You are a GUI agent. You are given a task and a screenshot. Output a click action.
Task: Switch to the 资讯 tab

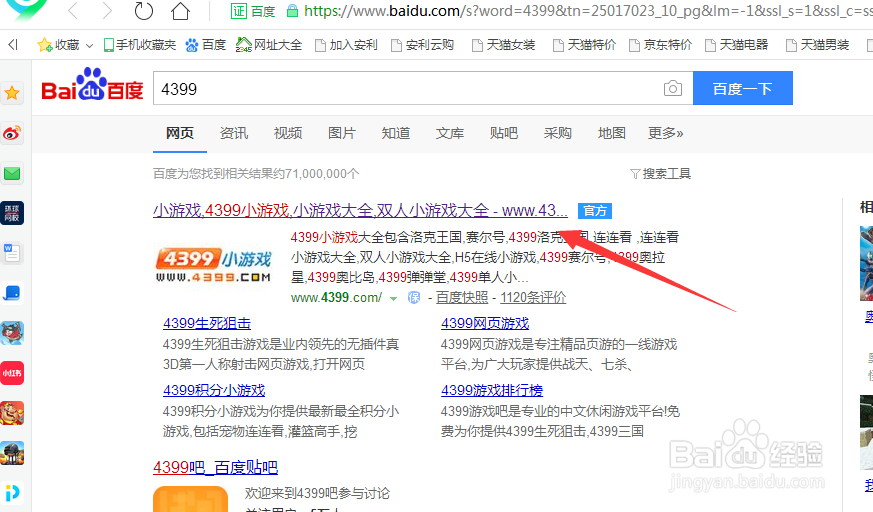point(234,133)
